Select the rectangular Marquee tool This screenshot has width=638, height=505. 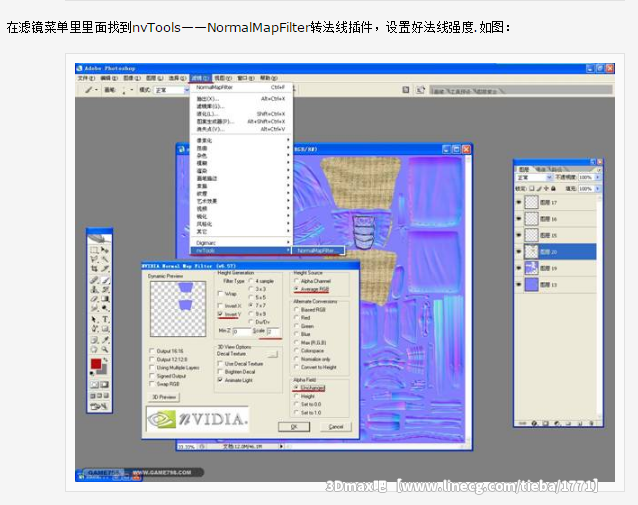pos(94,250)
